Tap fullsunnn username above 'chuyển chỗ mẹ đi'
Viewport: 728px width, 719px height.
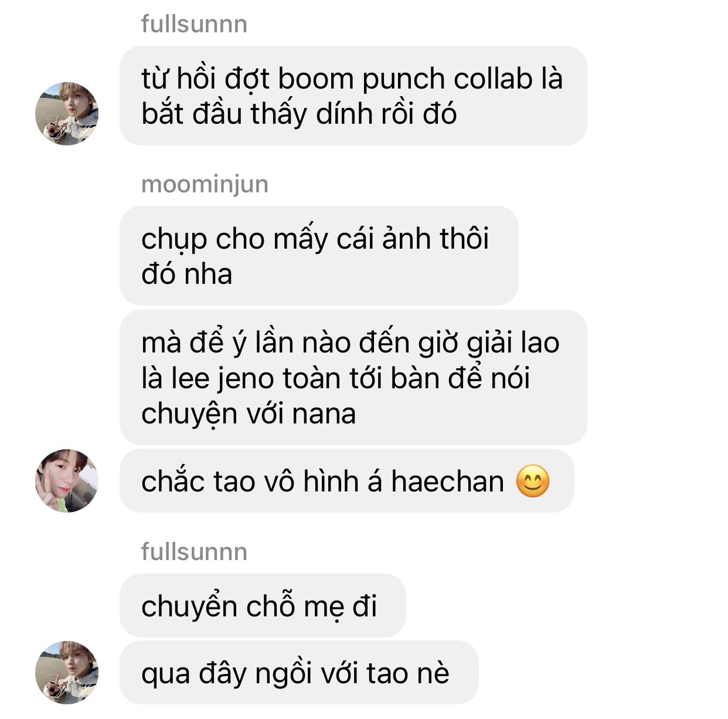click(x=194, y=552)
